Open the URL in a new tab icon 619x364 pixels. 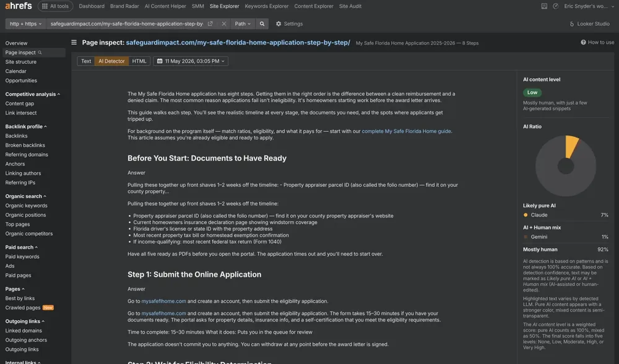(x=210, y=24)
